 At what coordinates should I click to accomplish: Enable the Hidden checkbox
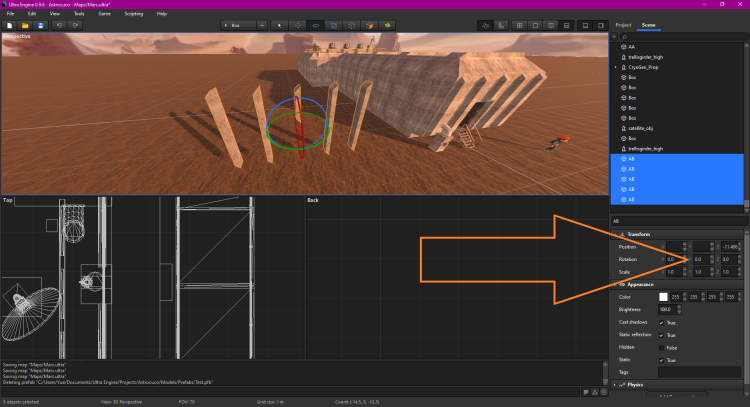[x=661, y=346]
